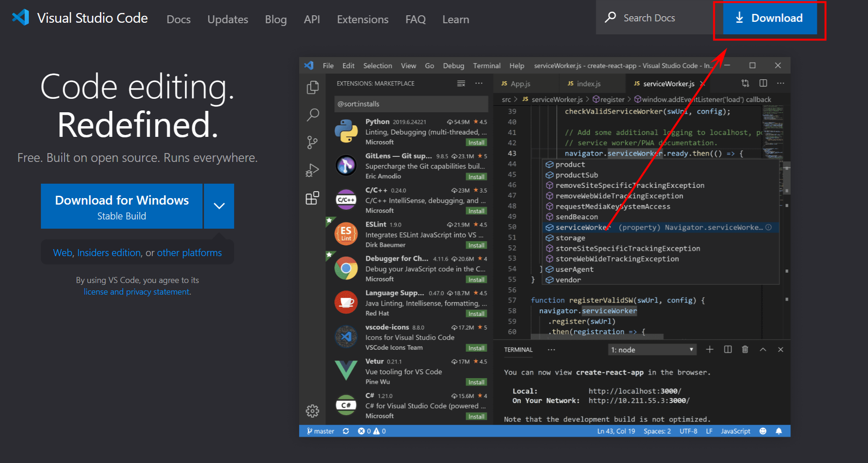Select the Language Support Java extension icon
Viewport: 868px width, 463px height.
click(346, 302)
